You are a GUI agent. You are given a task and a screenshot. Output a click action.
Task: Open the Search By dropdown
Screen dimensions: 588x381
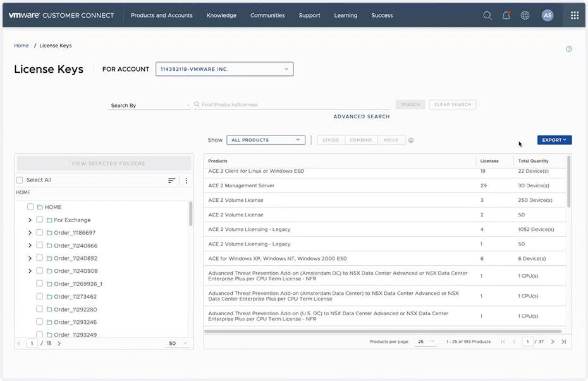coord(149,106)
